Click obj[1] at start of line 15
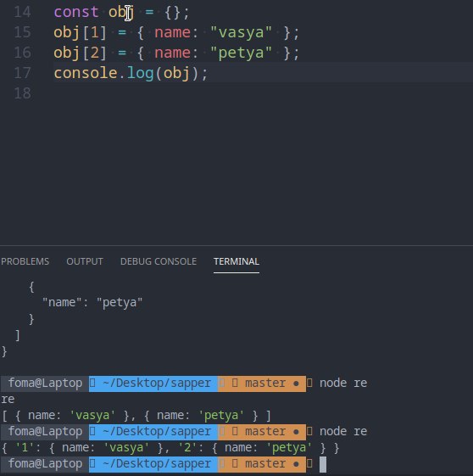The height and width of the screenshot is (476, 473). 80,32
